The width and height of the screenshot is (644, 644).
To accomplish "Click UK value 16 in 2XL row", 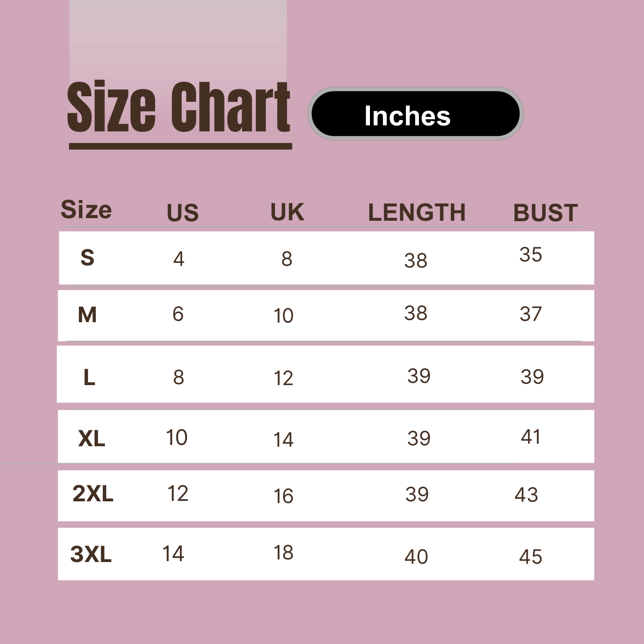I will click(x=283, y=496).
